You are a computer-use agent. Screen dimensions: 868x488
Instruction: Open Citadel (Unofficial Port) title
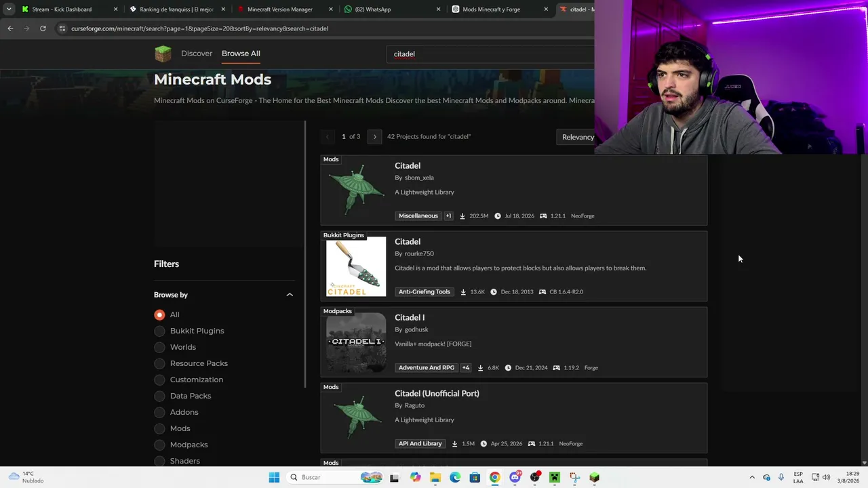click(x=437, y=393)
